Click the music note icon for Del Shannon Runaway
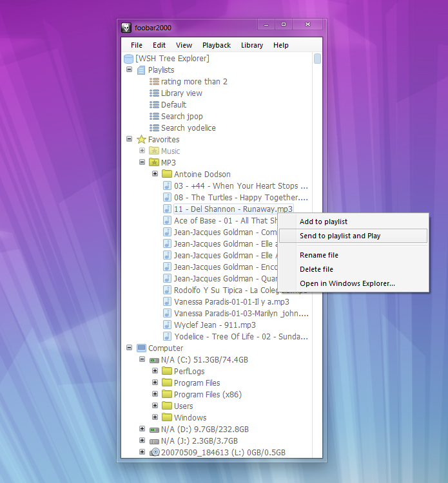Viewport: 448px width, 483px height. (x=167, y=209)
